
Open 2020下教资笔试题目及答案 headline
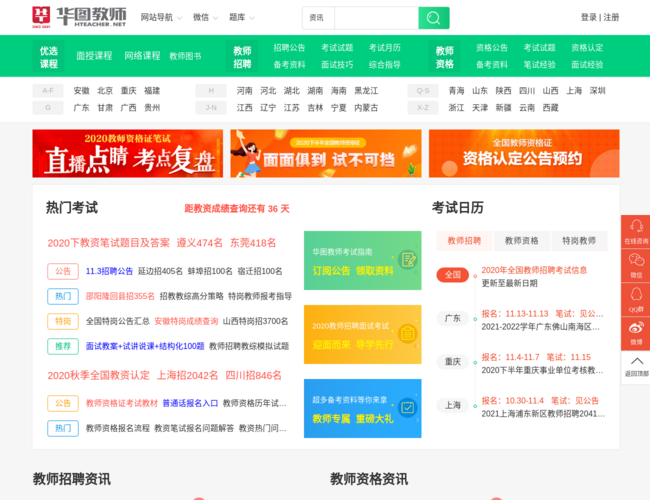[109, 243]
